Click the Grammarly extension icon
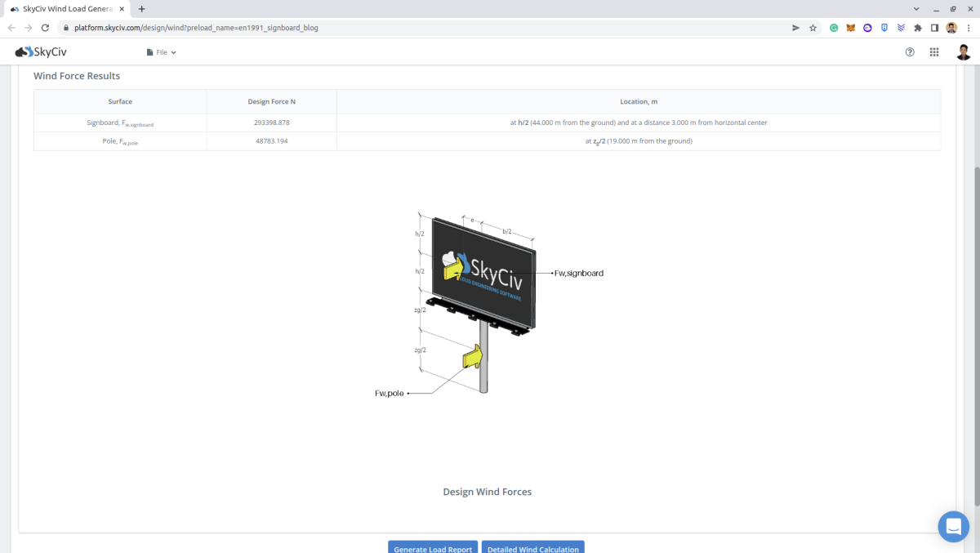980x553 pixels. 834,28
